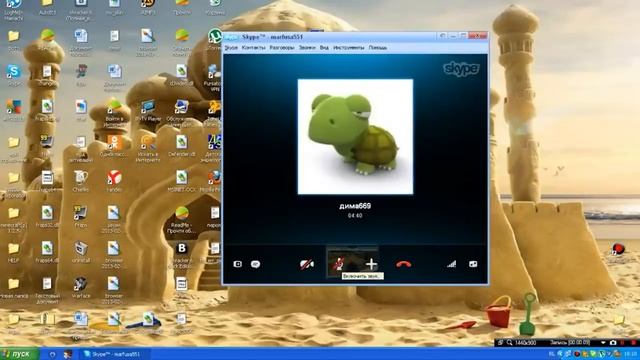Open the Звонки menu
The width and height of the screenshot is (640, 360).
307,48
